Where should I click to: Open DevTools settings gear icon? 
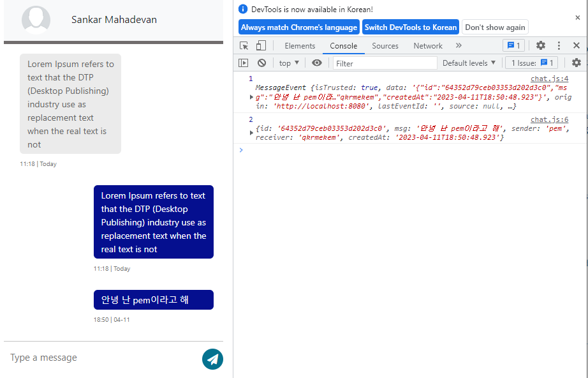540,46
